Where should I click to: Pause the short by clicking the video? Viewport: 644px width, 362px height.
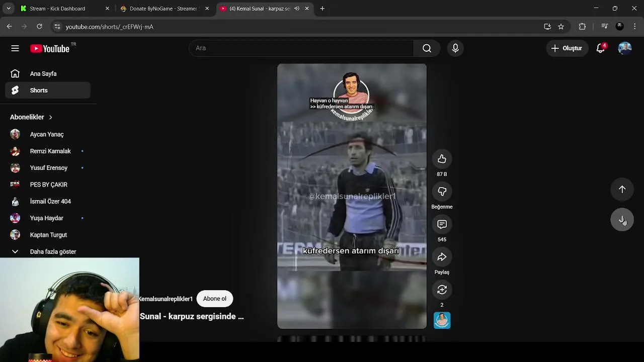pos(352,196)
